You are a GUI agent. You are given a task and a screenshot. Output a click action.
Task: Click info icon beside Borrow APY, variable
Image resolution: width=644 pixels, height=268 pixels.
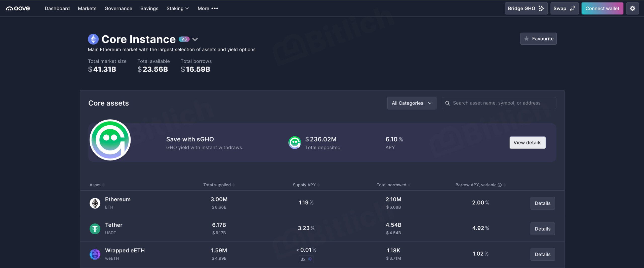tap(500, 185)
